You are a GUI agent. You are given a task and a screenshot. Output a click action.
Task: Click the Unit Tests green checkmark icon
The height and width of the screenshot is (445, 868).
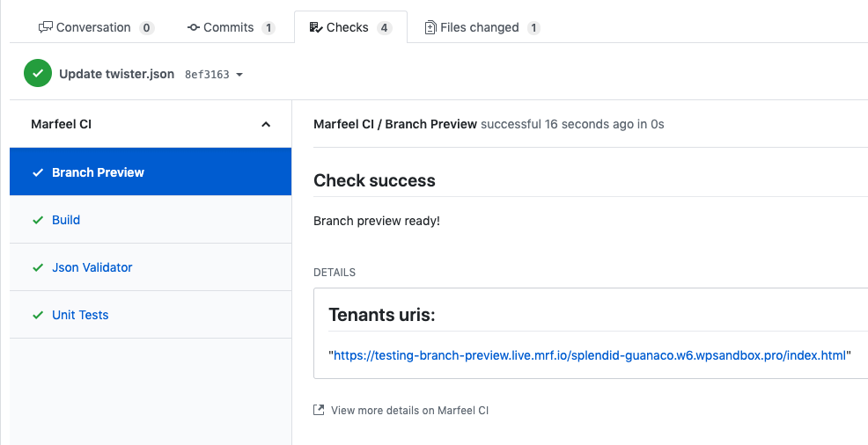pos(38,315)
